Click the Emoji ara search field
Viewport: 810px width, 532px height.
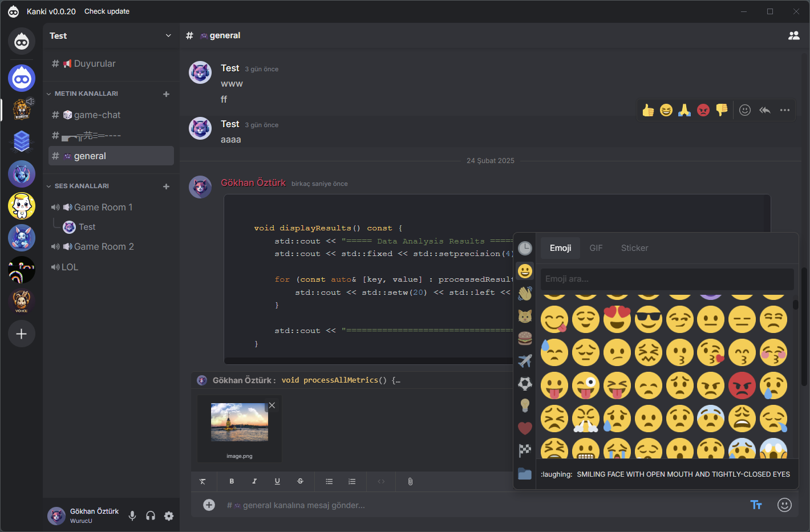(667, 279)
